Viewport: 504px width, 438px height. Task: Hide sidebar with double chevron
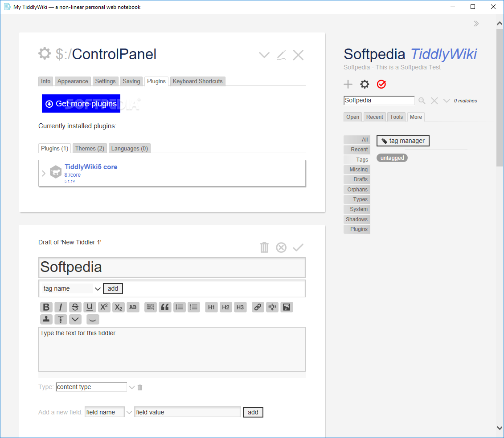click(x=476, y=24)
